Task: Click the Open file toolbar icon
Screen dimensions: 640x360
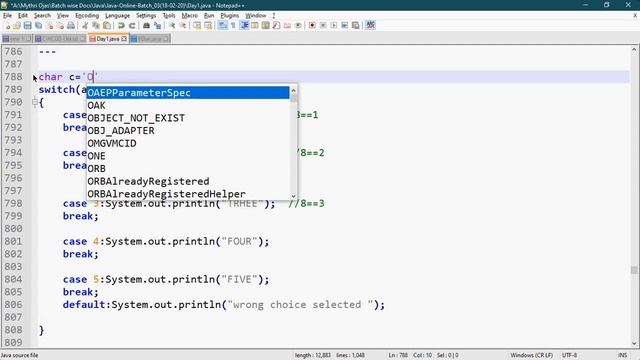Action: 17,25
